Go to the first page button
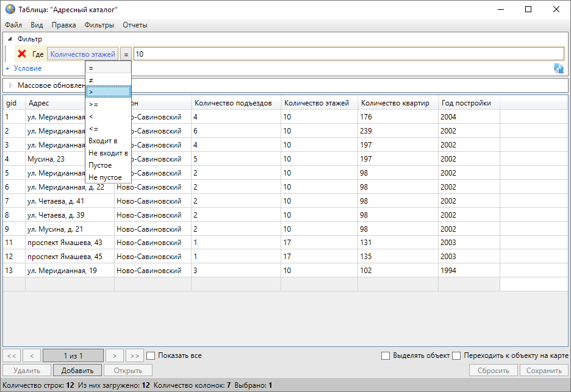 coord(12,355)
